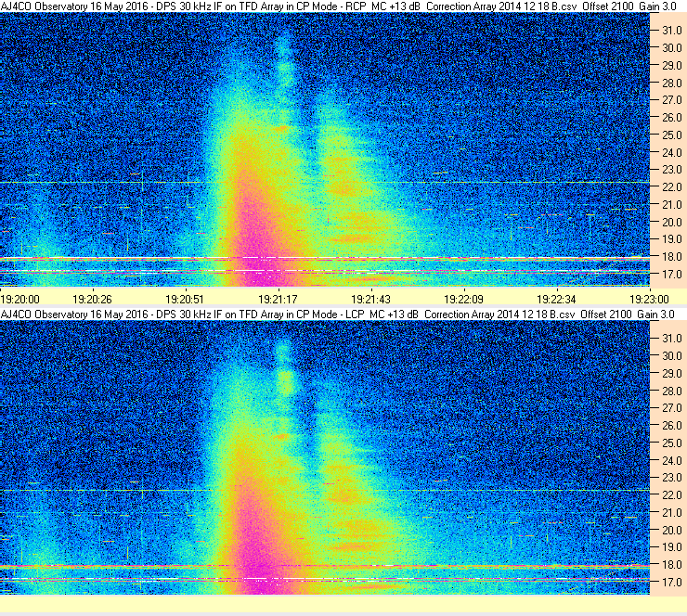The height and width of the screenshot is (616, 687).
Task: Click the 19:21:17 time label
Action: pos(278,300)
